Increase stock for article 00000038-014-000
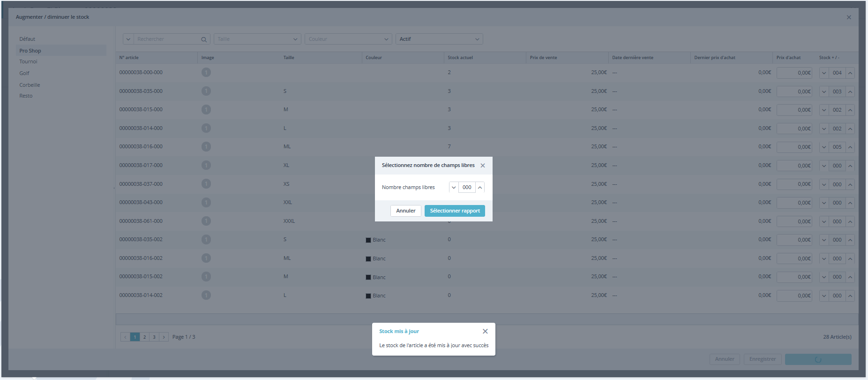 pyautogui.click(x=850, y=129)
